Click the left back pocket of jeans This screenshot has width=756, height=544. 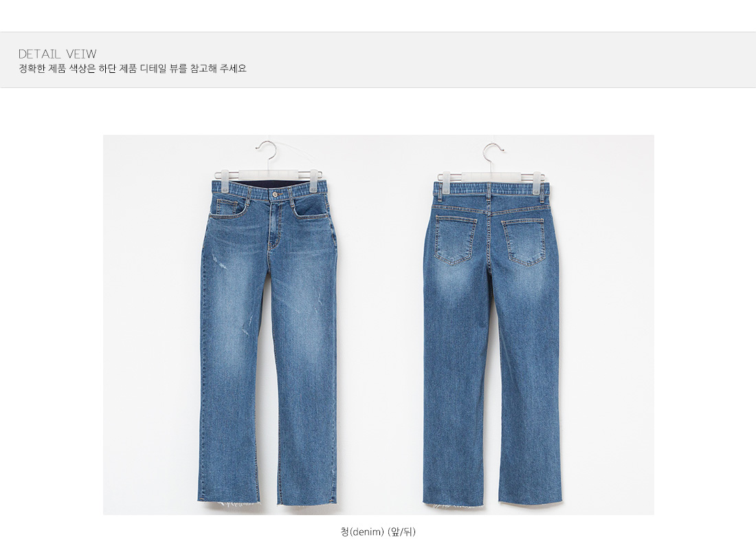pyautogui.click(x=455, y=240)
